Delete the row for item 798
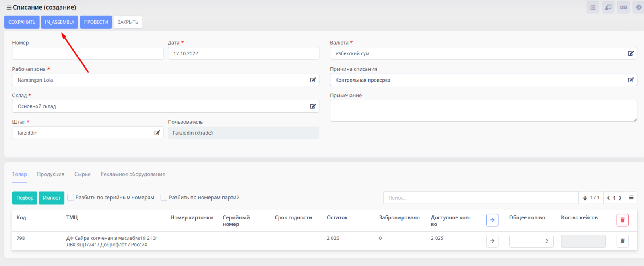This screenshot has height=266, width=644. 622,241
